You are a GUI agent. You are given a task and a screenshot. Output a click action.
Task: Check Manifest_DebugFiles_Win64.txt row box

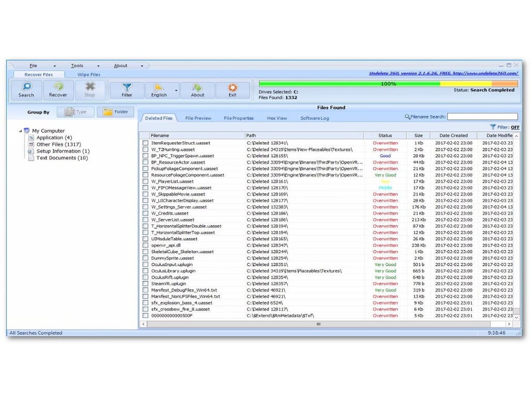[x=145, y=290]
